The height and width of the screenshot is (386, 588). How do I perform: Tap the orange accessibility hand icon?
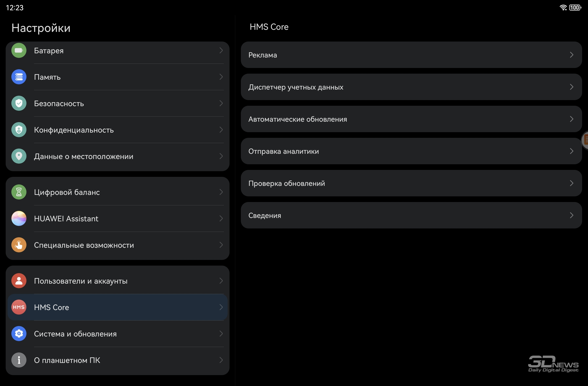19,245
